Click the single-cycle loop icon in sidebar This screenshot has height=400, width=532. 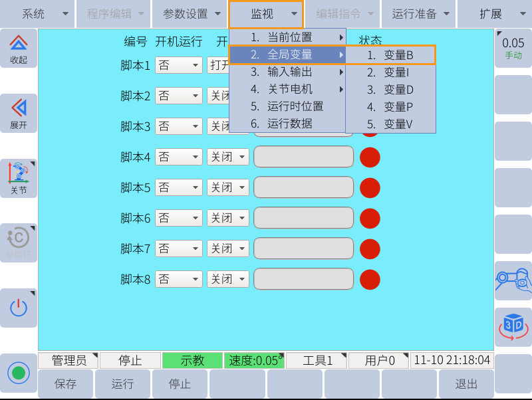click(19, 243)
